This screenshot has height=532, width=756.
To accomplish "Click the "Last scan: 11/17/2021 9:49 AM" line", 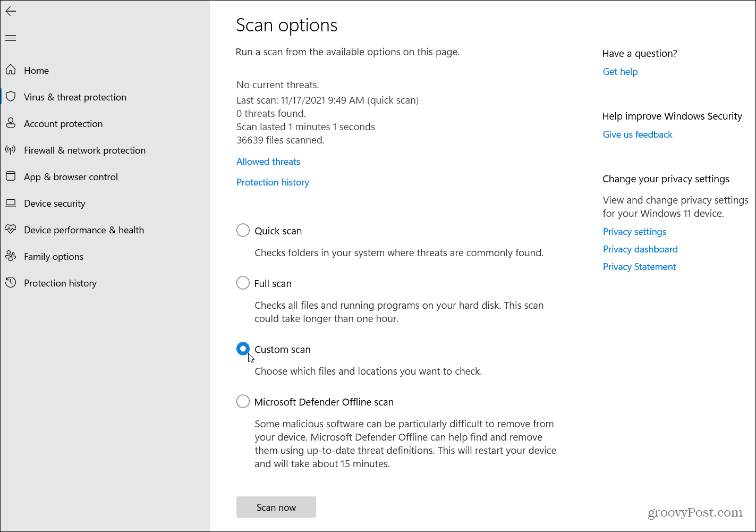I will pyautogui.click(x=327, y=100).
